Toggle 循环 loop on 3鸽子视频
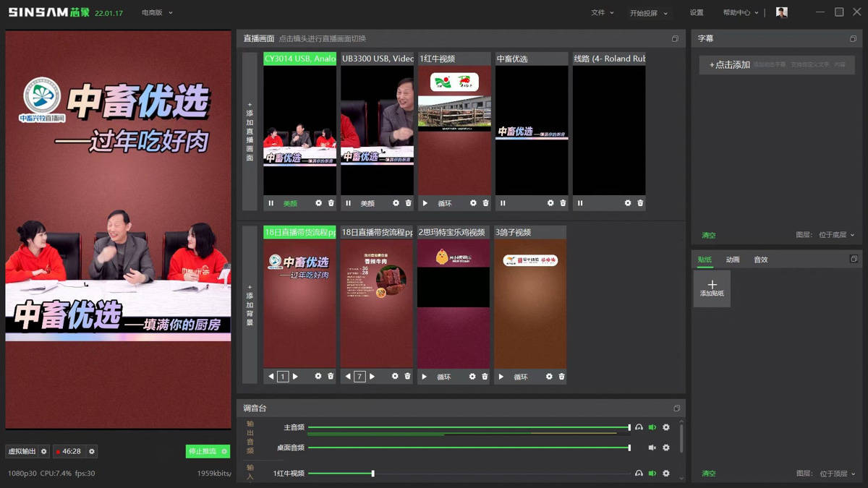This screenshot has width=868, height=488. coord(521,377)
